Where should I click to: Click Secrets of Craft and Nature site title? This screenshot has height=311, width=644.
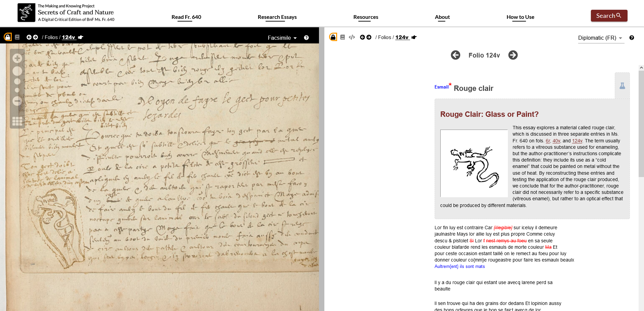point(76,12)
